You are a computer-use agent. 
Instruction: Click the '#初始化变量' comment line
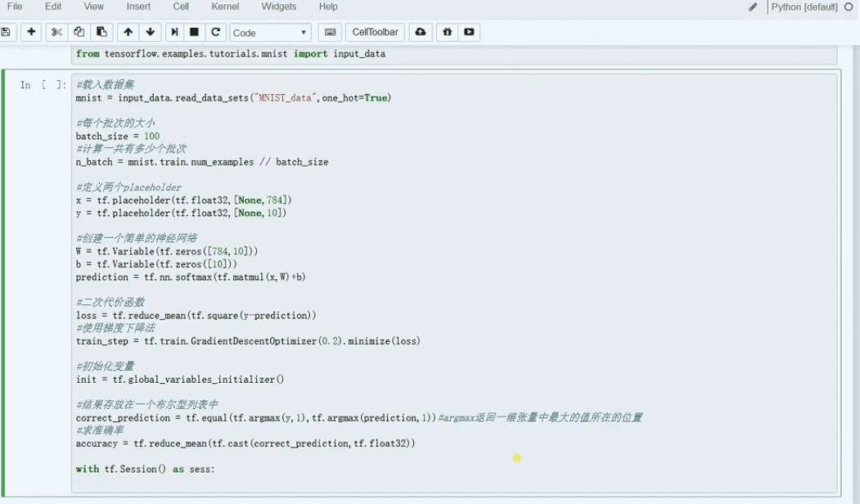[x=106, y=367]
